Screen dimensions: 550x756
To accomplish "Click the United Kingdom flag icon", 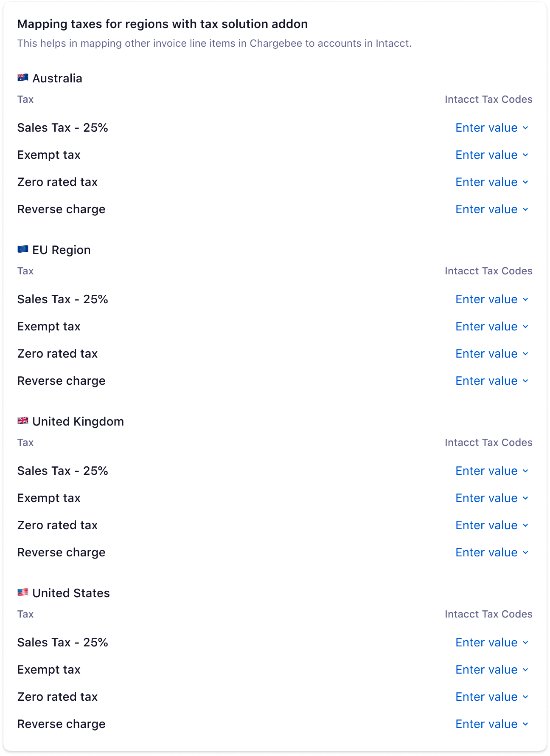I will [23, 420].
